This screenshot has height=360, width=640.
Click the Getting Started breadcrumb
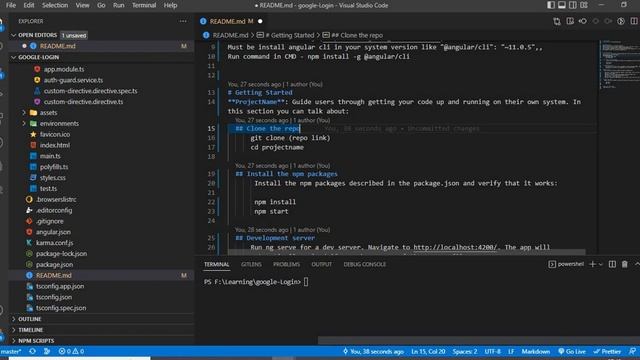pos(289,35)
